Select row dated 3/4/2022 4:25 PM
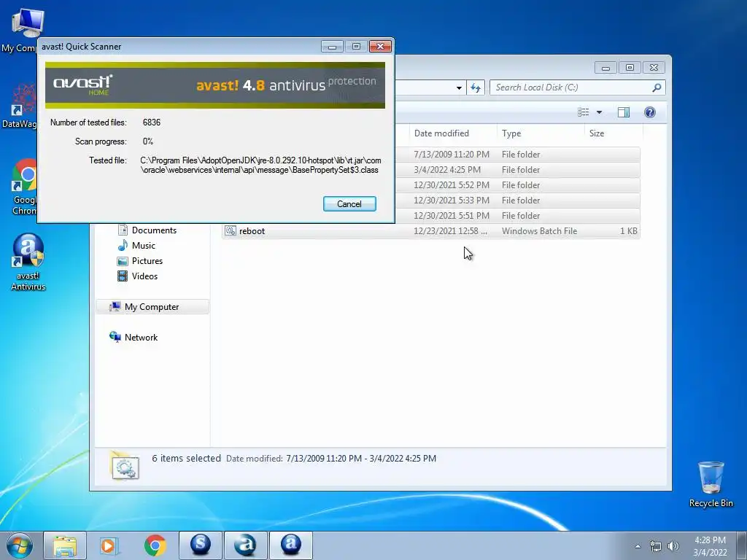Image resolution: width=747 pixels, height=560 pixels. tap(517, 169)
